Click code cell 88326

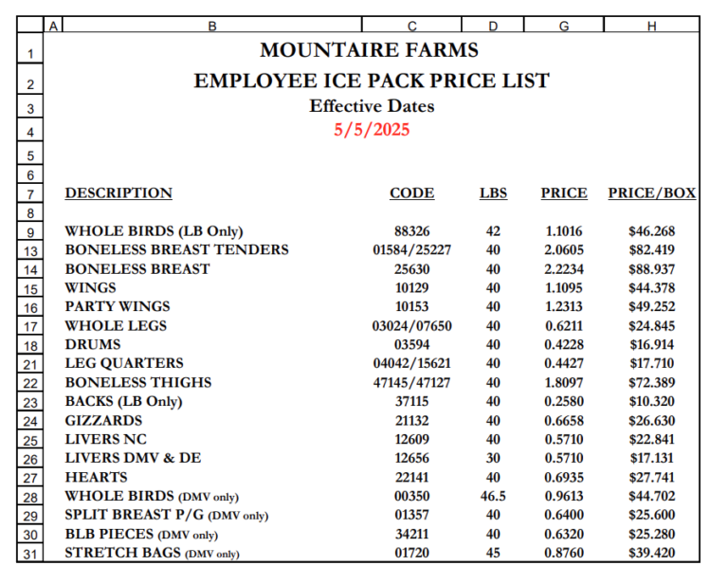click(412, 231)
